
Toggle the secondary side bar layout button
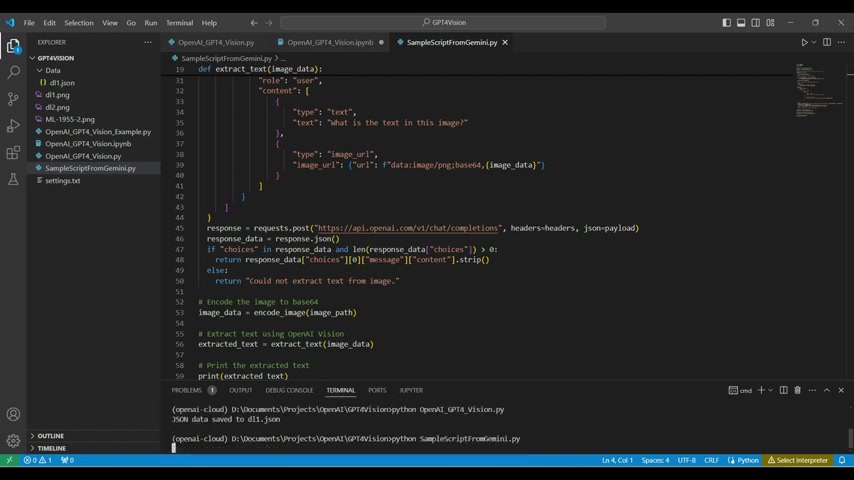[756, 23]
